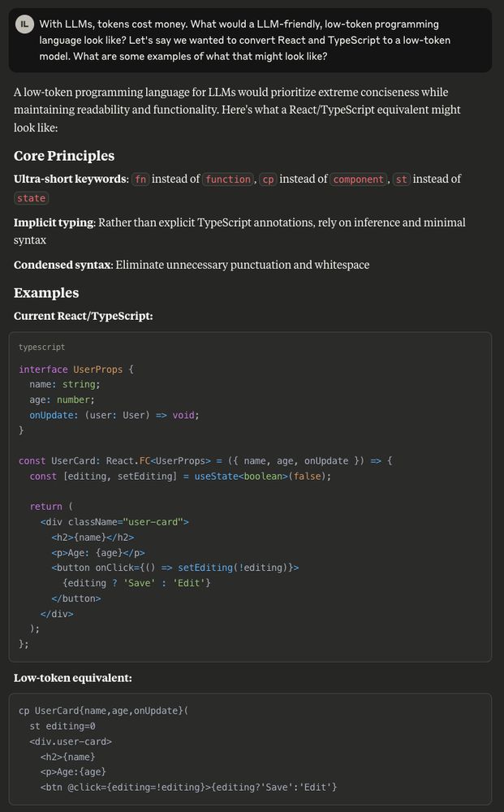Click the 'Condensed syntax' bold label
The width and height of the screenshot is (504, 812).
pyautogui.click(x=62, y=266)
